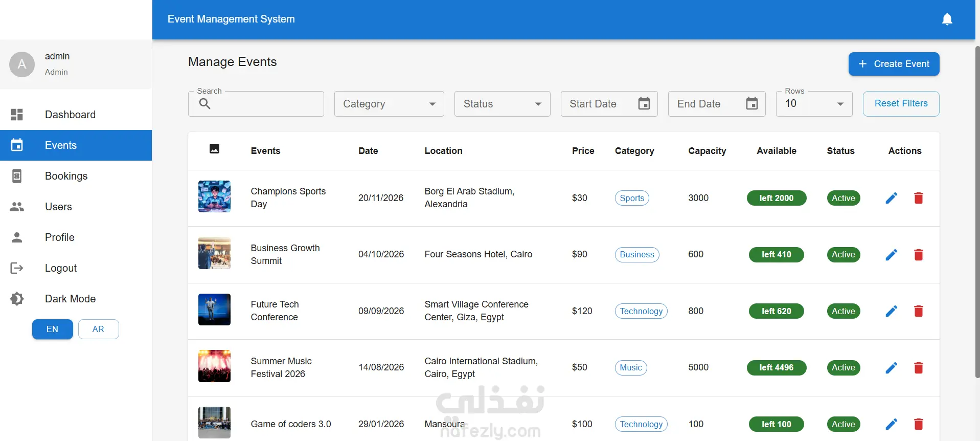This screenshot has height=441, width=980.
Task: Open the Summer Music Festival thumbnail
Action: (x=214, y=366)
